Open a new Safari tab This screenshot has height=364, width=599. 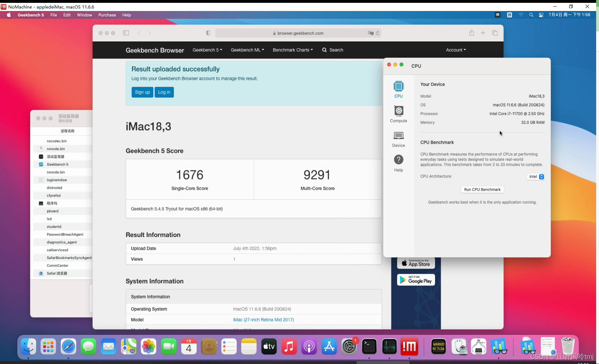483,33
